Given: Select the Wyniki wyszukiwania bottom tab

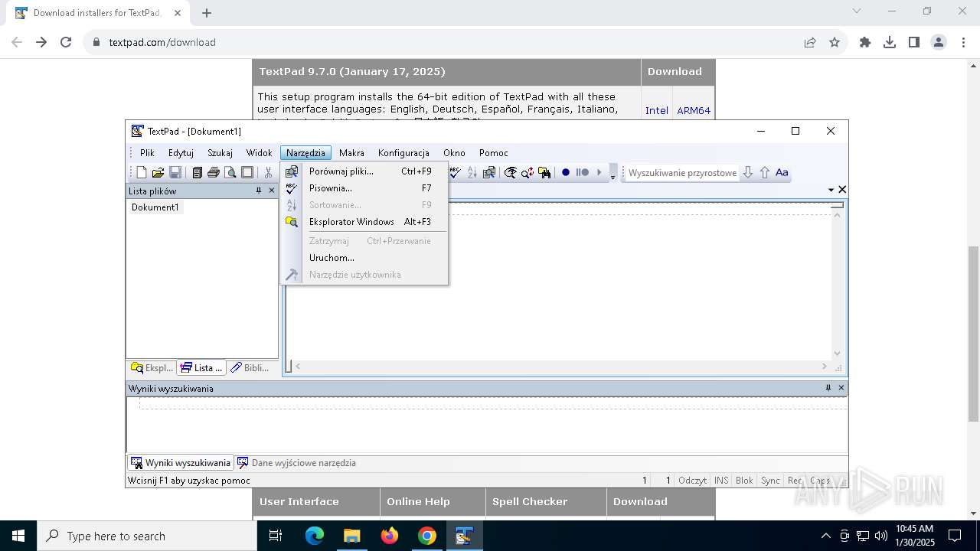Looking at the screenshot, I should tap(181, 463).
